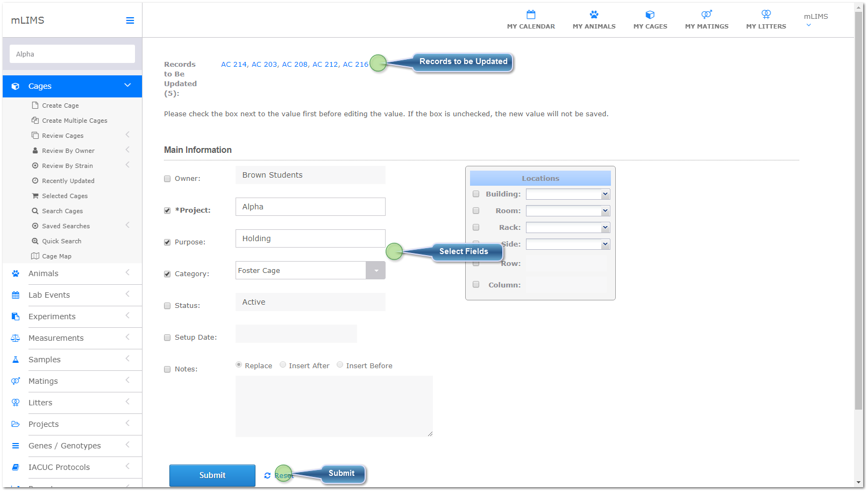Click the Create Multiple Cages icon

tap(35, 120)
